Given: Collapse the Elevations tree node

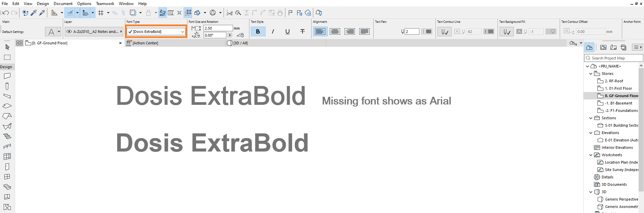Looking at the screenshot, I should click(591, 133).
